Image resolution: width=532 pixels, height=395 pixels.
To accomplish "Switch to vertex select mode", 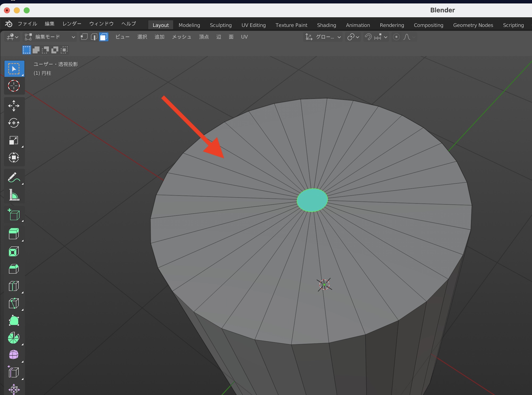I will pos(84,37).
